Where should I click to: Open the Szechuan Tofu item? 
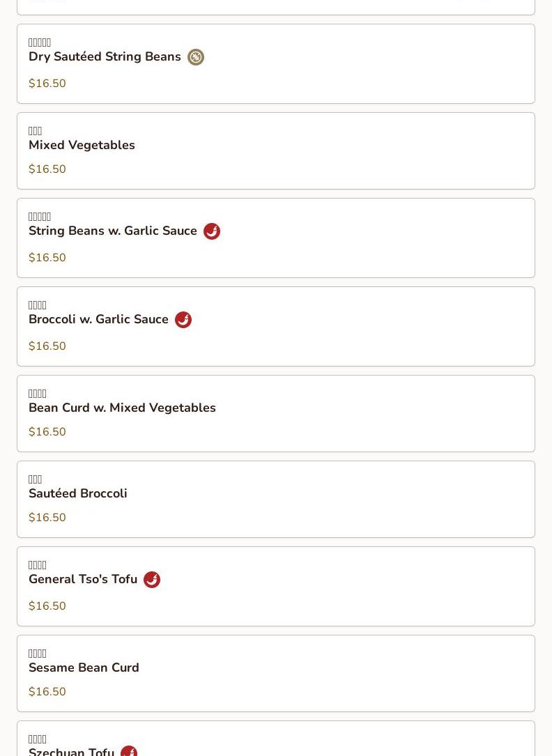click(71, 751)
